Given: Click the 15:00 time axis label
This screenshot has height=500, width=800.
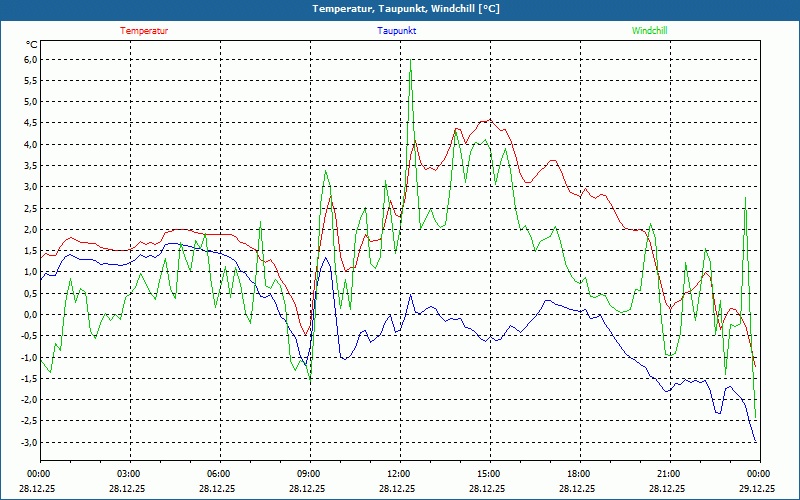Looking at the screenshot, I should click(488, 474).
